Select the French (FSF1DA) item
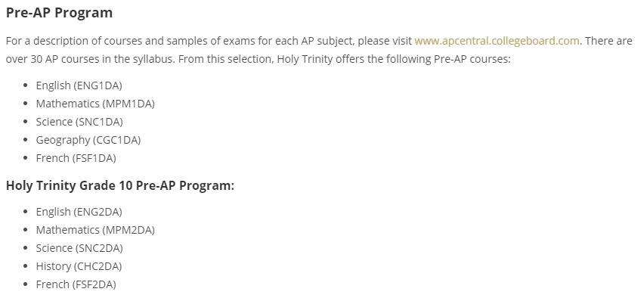This screenshot has height=298, width=644. point(76,158)
